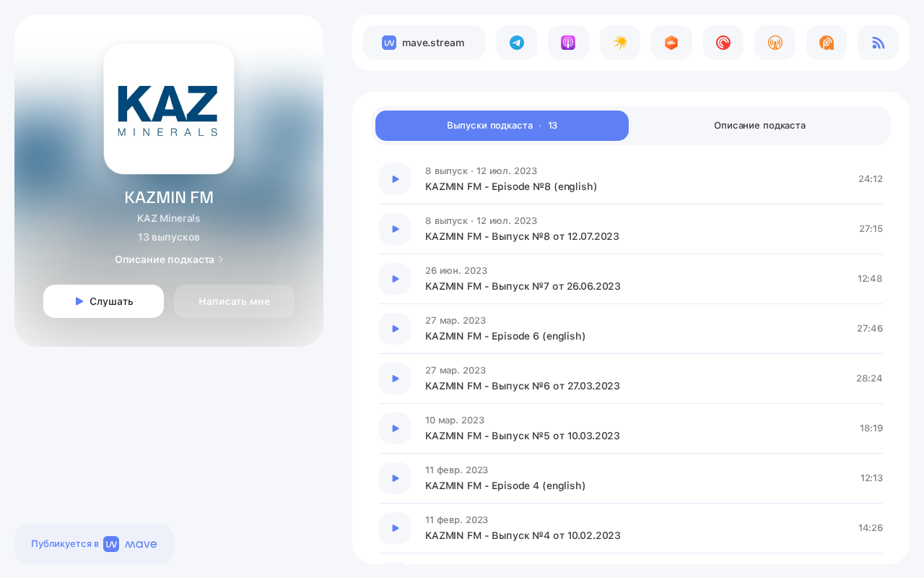Click the KAZ Minerals podcast cover image
924x578 pixels.
point(169,108)
